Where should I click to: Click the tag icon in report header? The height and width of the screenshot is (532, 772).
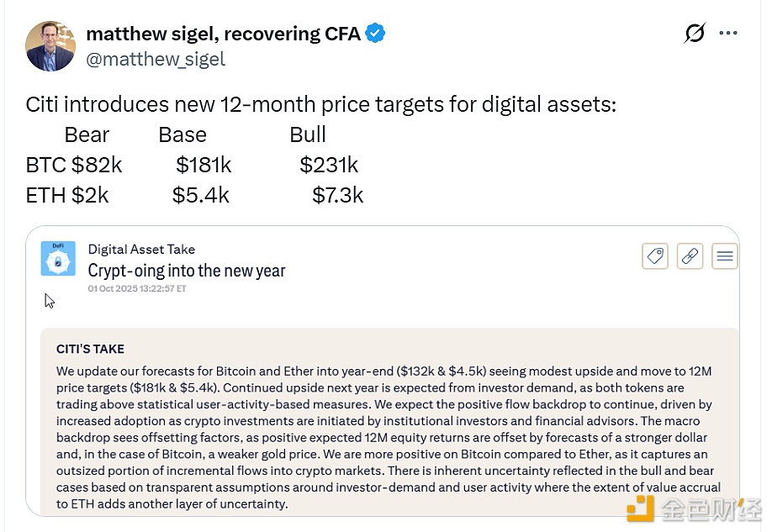point(655,256)
